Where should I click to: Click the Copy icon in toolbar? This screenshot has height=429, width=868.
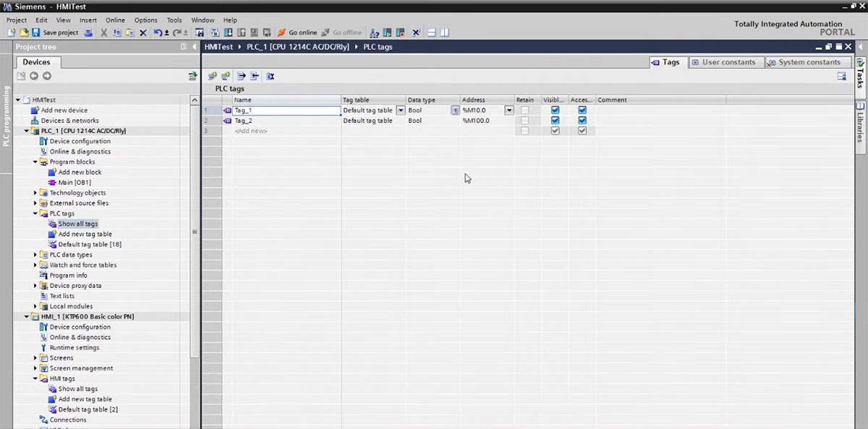[117, 33]
